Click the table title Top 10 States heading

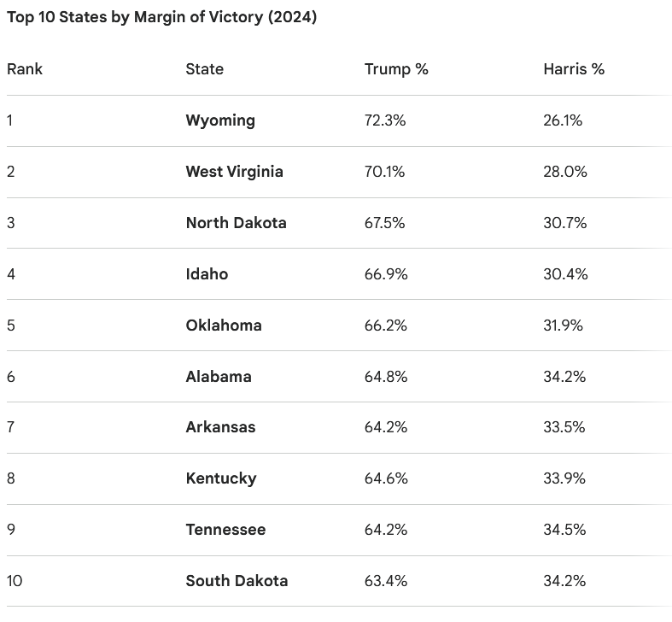pyautogui.click(x=161, y=17)
